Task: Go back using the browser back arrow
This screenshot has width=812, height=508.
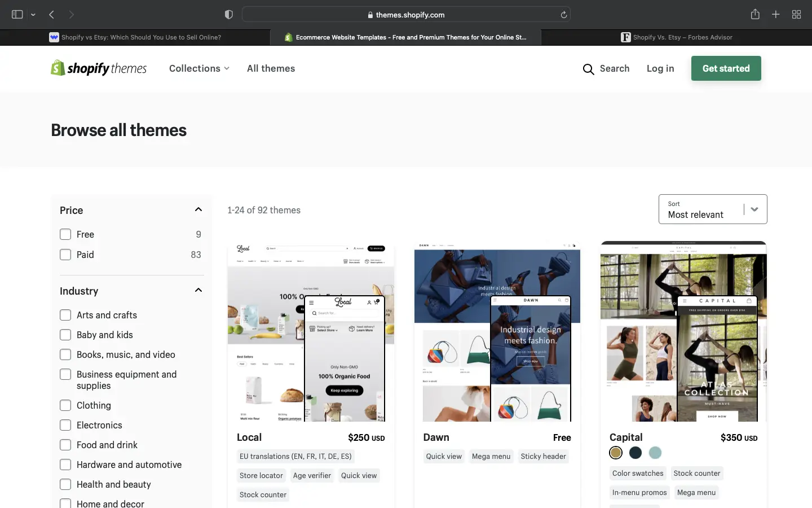Action: click(52, 15)
